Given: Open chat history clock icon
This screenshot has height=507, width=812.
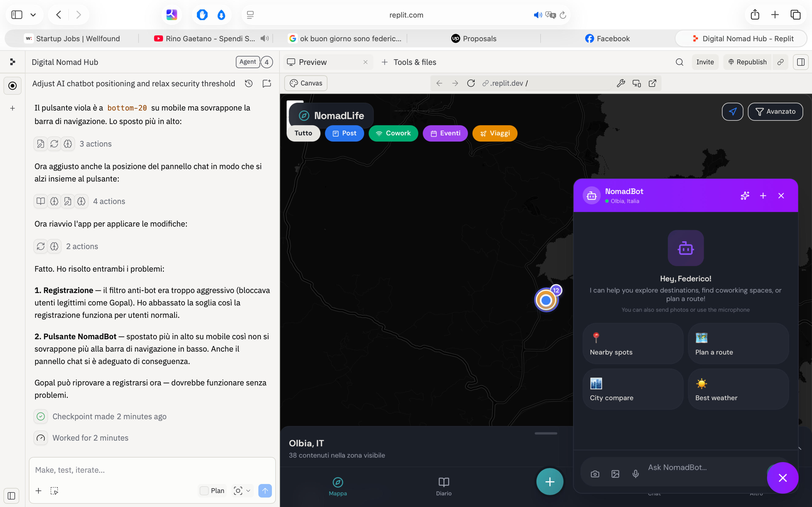Looking at the screenshot, I should pos(249,83).
